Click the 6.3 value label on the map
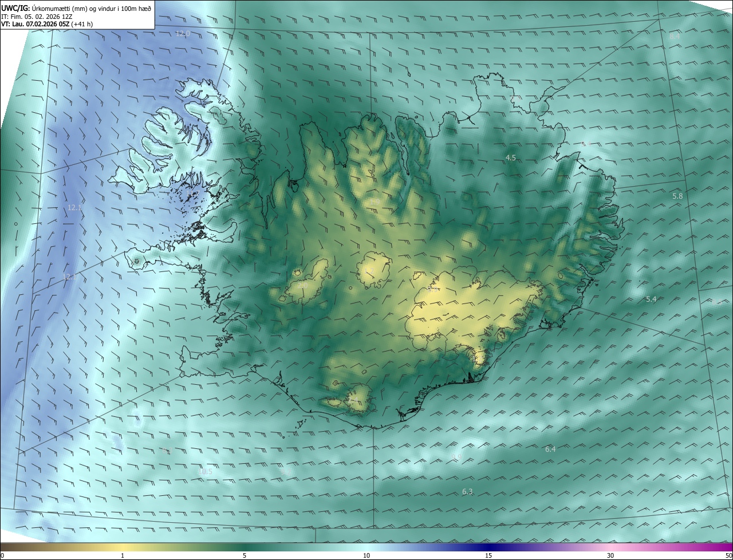 (x=467, y=492)
